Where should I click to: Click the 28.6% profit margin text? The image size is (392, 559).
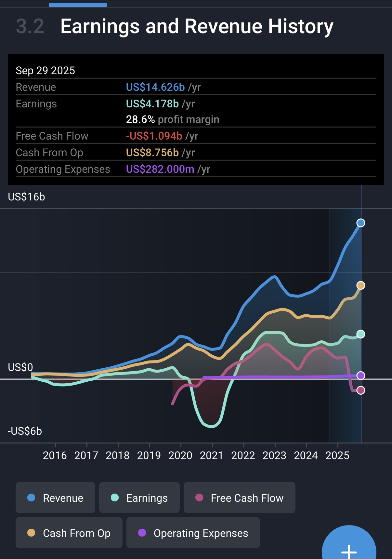coord(172,119)
